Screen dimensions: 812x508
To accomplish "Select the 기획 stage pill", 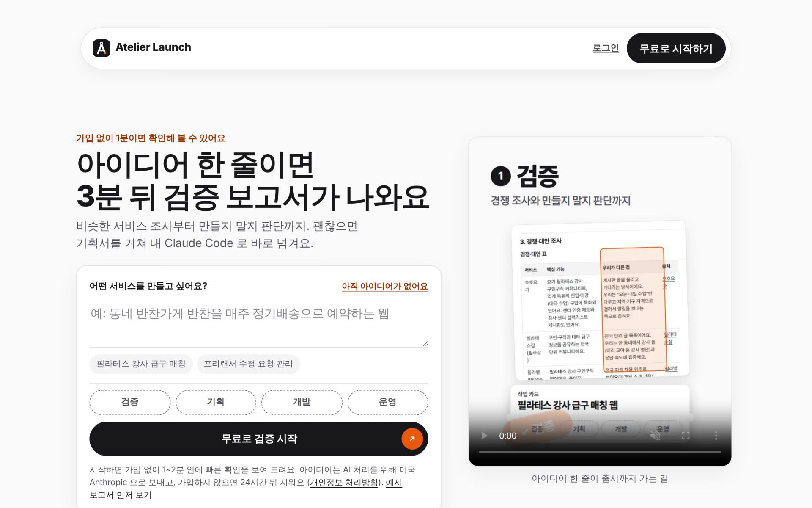I will 216,402.
